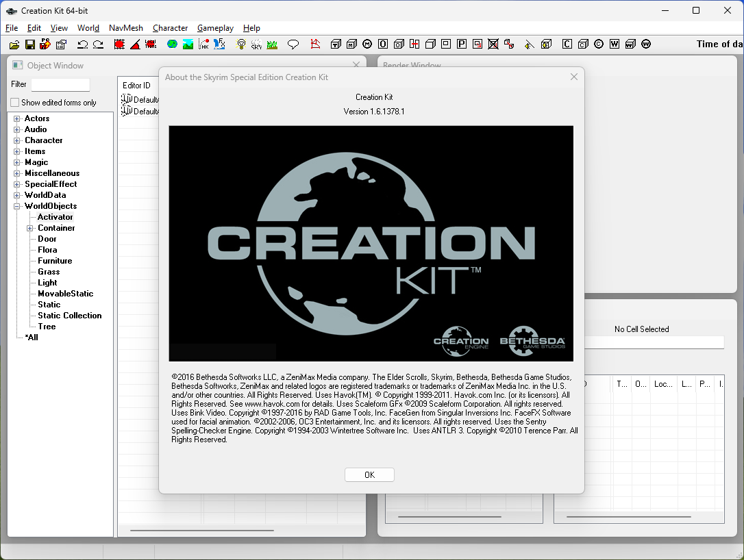
Task: Select the Activator tree item
Action: pyautogui.click(x=55, y=217)
